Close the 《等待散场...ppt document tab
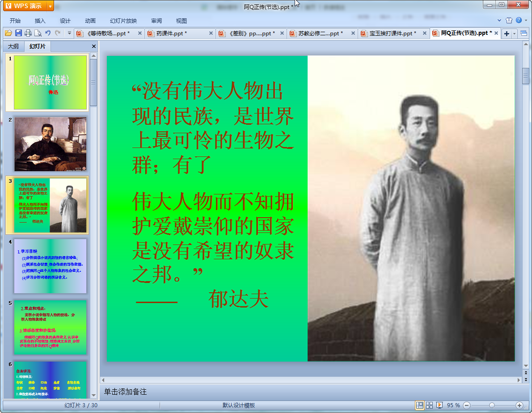 (x=140, y=33)
